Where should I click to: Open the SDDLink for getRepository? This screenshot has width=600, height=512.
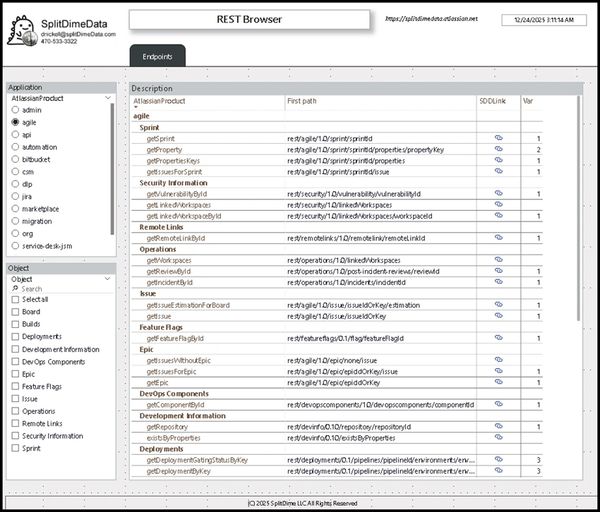tap(498, 427)
